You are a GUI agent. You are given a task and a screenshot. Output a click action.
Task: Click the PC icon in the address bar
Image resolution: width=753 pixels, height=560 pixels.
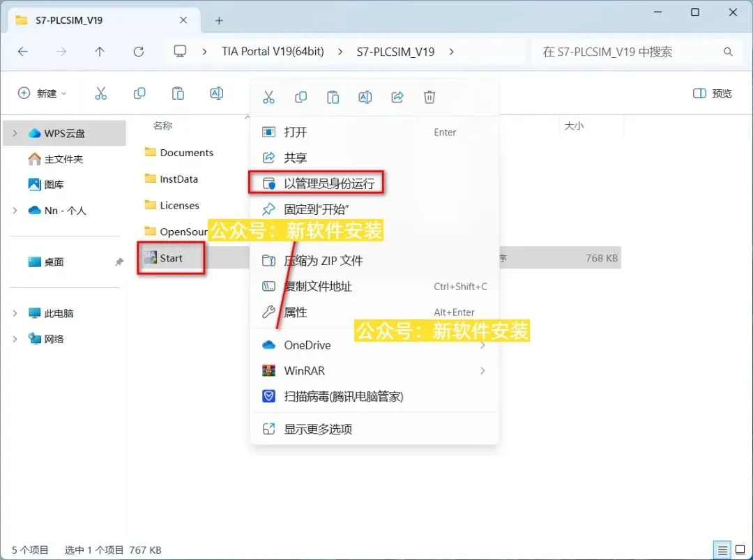180,51
